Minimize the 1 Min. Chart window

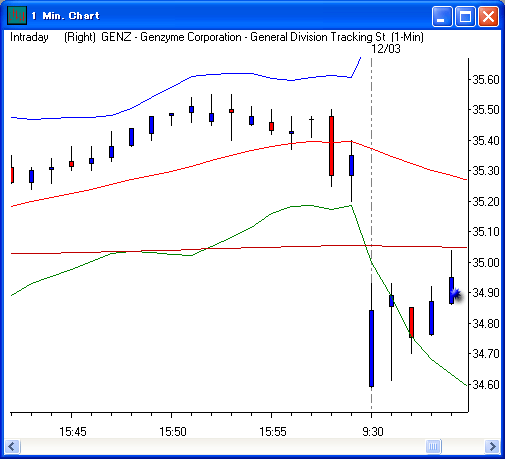click(442, 16)
